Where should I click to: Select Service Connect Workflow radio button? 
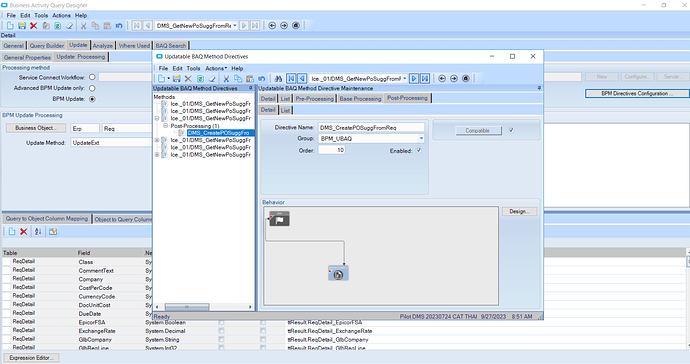[x=92, y=77]
